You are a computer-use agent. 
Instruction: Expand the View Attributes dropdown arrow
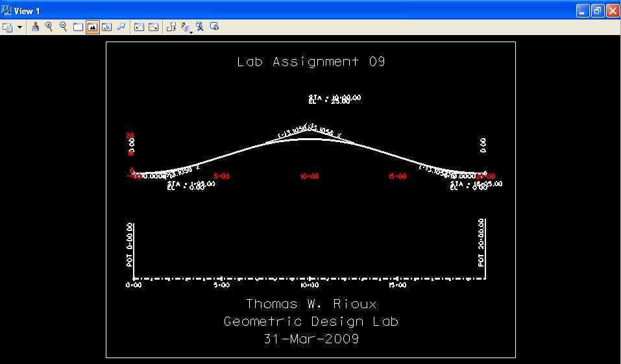[19, 27]
